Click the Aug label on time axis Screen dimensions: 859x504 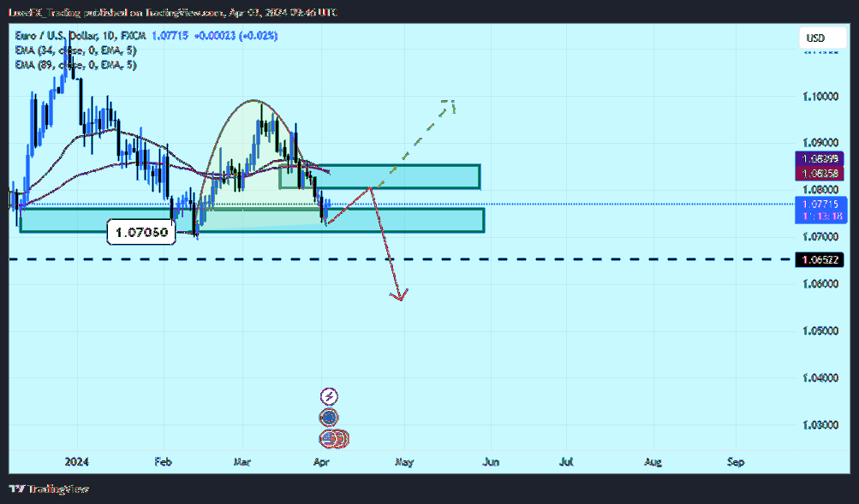point(653,462)
